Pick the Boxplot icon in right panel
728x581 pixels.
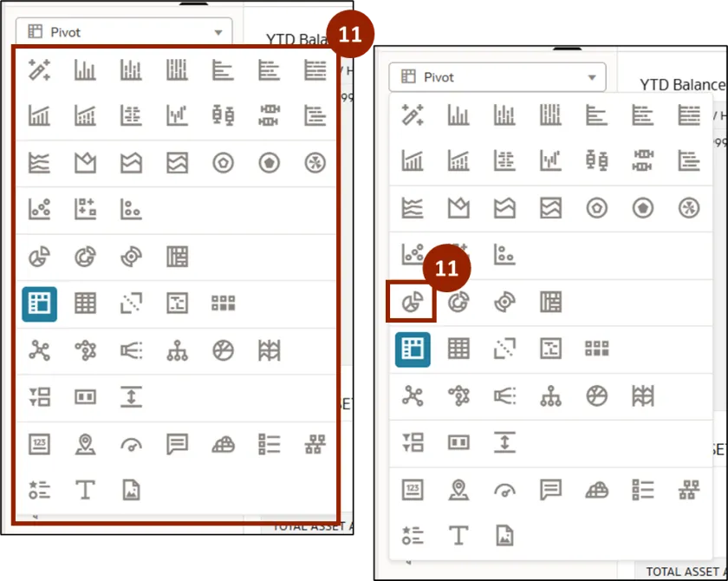(x=596, y=160)
